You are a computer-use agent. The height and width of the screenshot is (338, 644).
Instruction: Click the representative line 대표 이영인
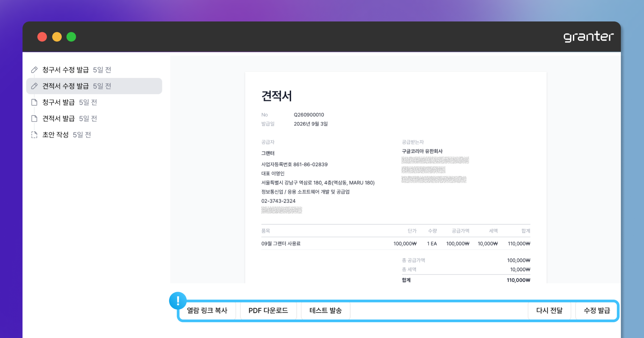pyautogui.click(x=273, y=173)
